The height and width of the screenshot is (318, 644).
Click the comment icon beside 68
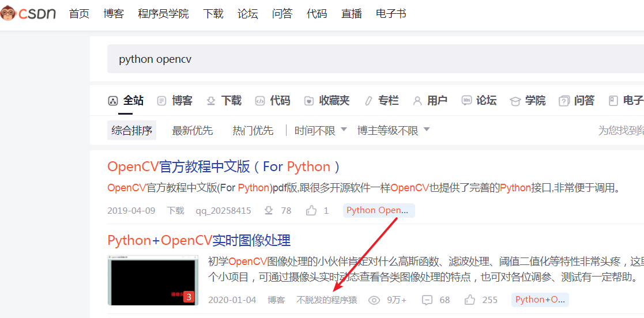point(427,300)
